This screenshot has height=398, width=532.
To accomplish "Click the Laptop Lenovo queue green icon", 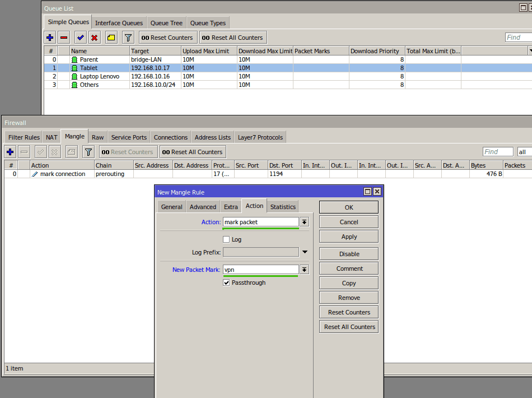I will coord(74,77).
